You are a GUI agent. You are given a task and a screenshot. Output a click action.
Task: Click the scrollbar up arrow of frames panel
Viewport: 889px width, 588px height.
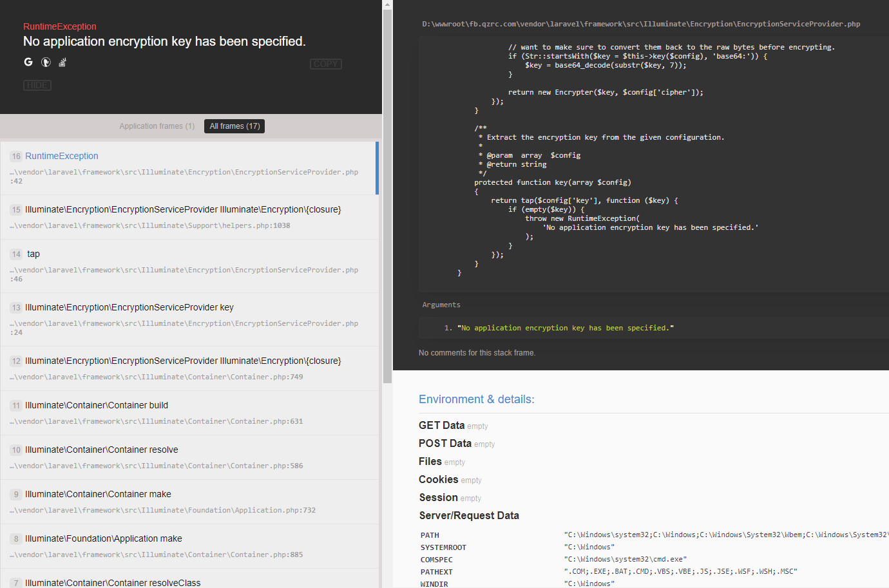[x=387, y=5]
